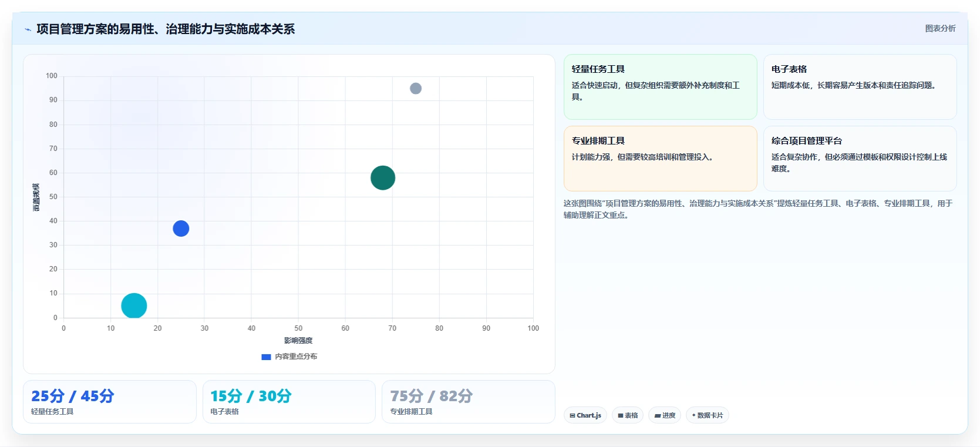Open the 专业排期工具 orange info card

[x=661, y=159]
